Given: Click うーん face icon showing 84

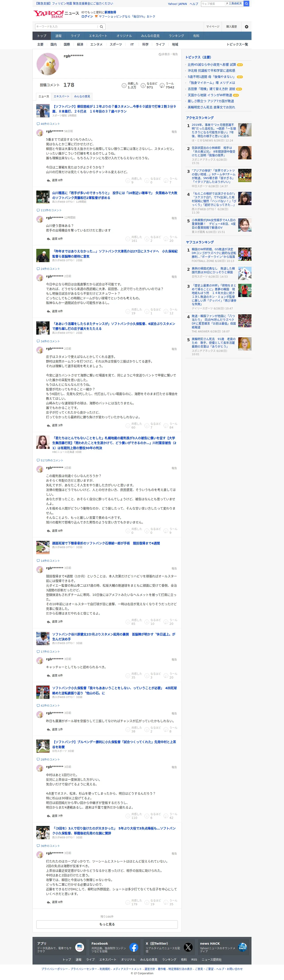Looking at the screenshot, I should (x=166, y=426).
